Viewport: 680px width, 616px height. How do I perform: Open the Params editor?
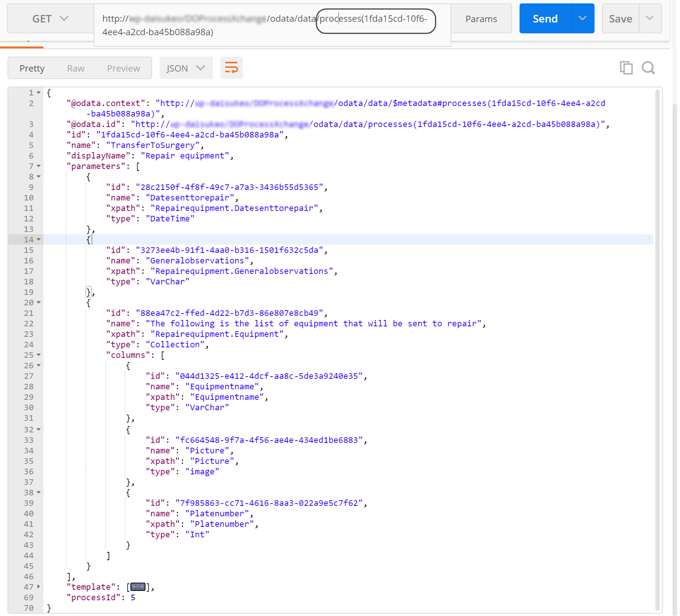tap(481, 19)
